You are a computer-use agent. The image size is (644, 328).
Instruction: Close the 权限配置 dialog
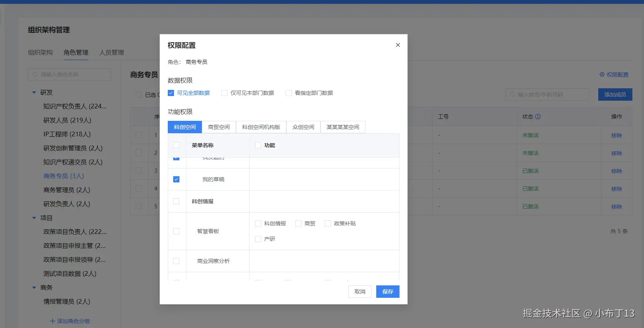pyautogui.click(x=398, y=45)
